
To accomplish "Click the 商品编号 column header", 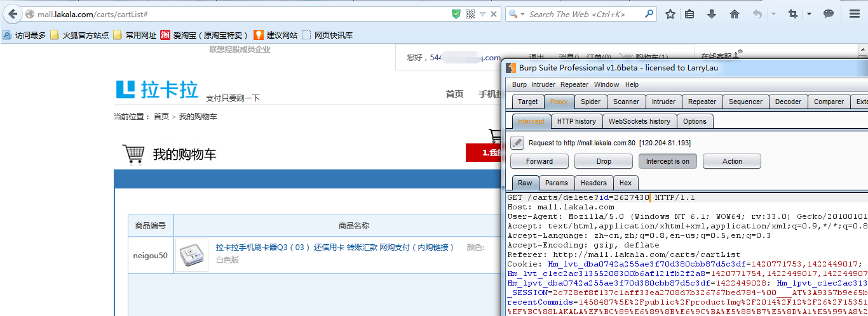I will coord(151,226).
